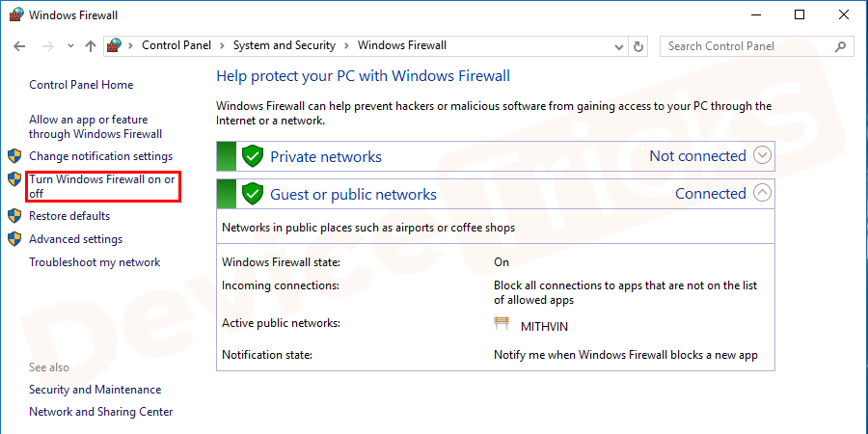Click the firewall state value On
The image size is (868, 434).
tap(502, 262)
